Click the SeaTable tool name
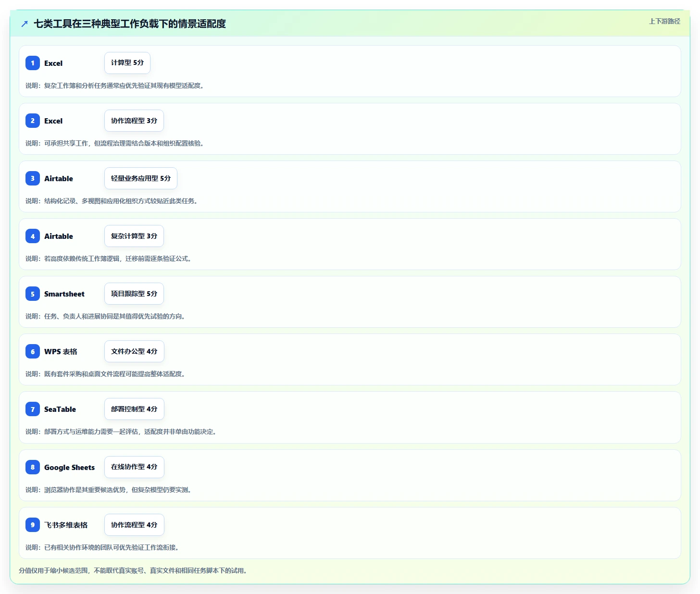700x594 pixels. (60, 409)
